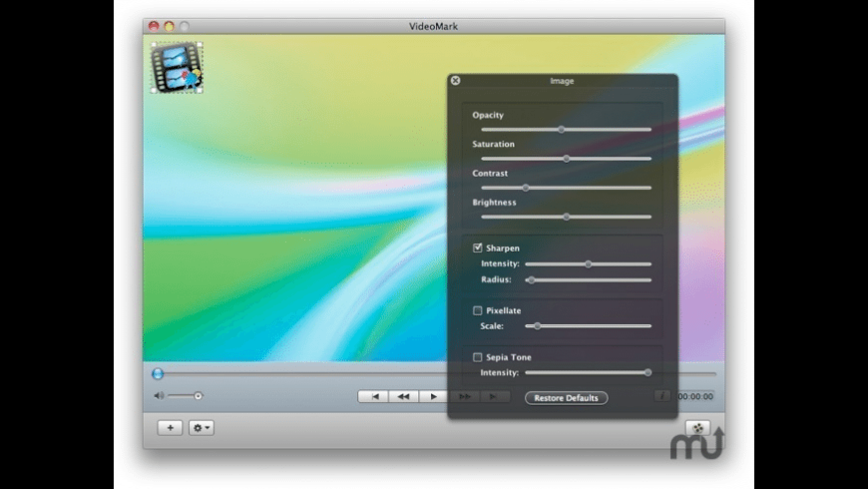Play the video
The height and width of the screenshot is (489, 868).
coord(433,396)
